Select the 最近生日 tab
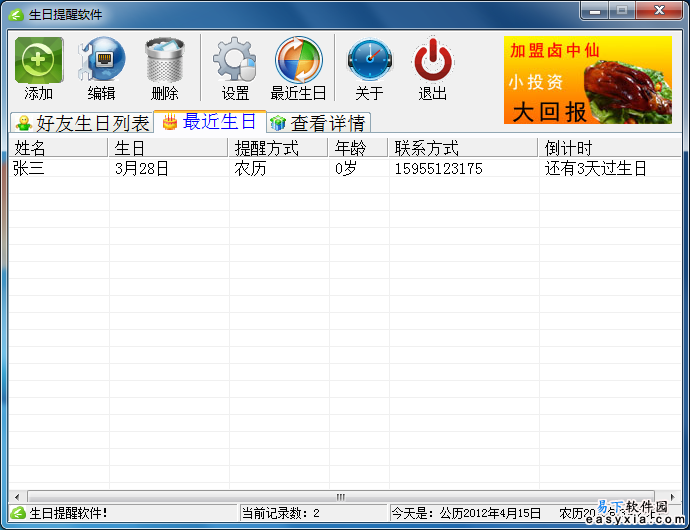Screen dimensions: 690x530 [210, 121]
